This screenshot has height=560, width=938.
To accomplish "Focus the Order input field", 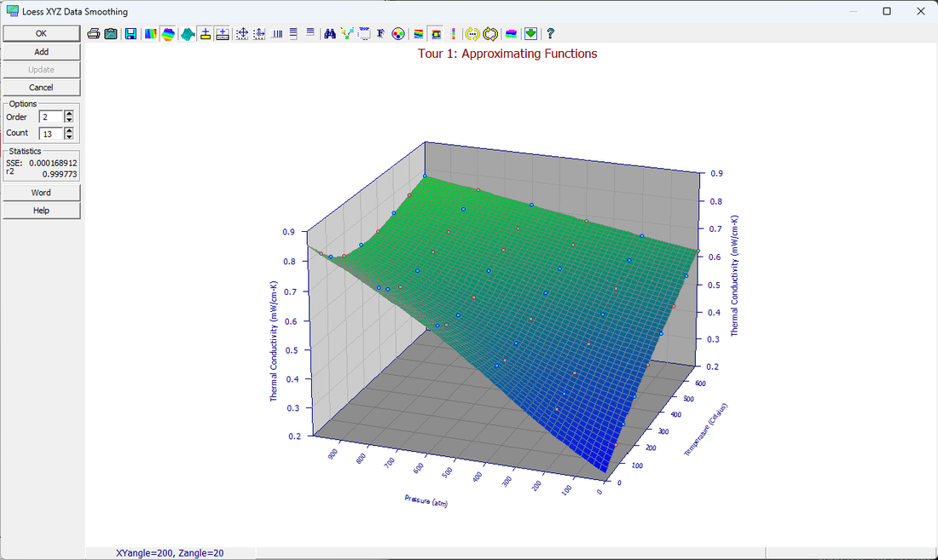I will pyautogui.click(x=51, y=117).
